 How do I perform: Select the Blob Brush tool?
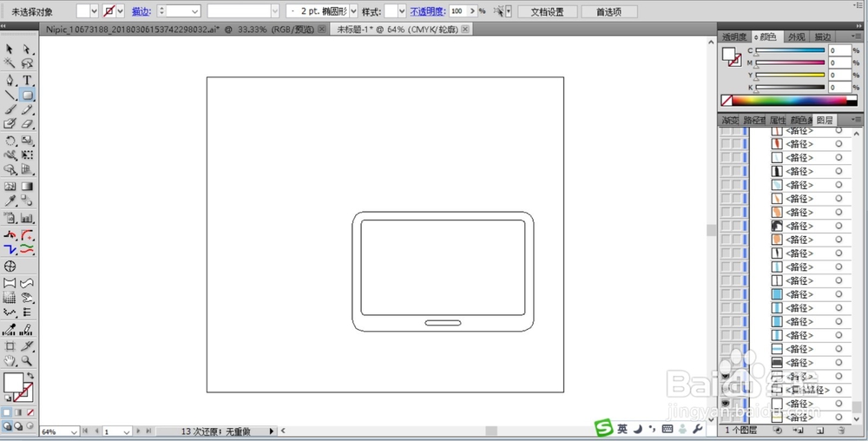pos(10,123)
